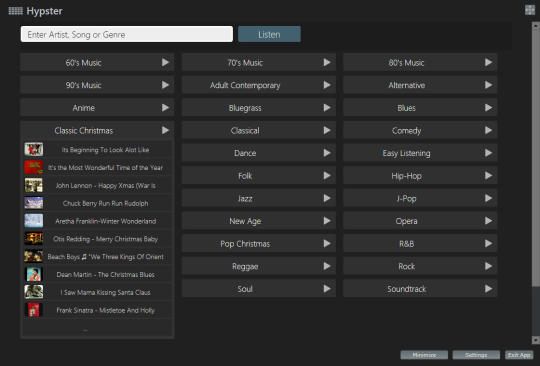
Task: Select Chuck Berry Run Run Rudolph
Action: tap(105, 203)
